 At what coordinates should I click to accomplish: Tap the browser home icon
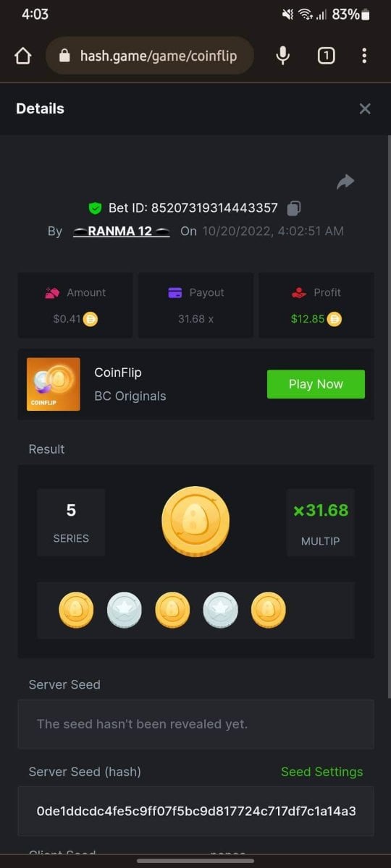(23, 56)
